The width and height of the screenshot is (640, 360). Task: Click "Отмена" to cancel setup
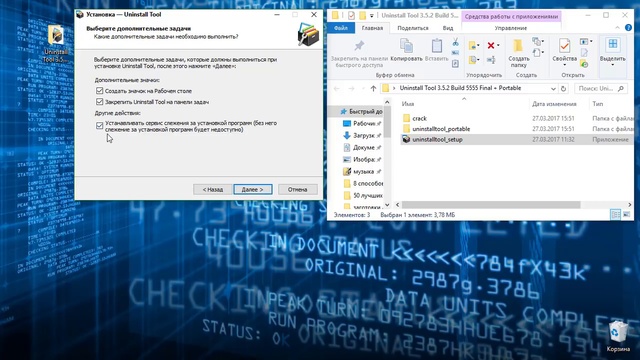(298, 189)
